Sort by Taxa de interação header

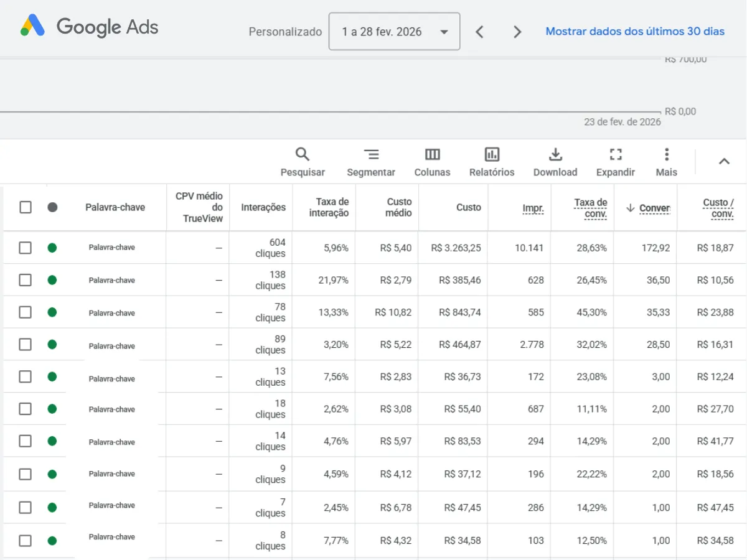[329, 207]
